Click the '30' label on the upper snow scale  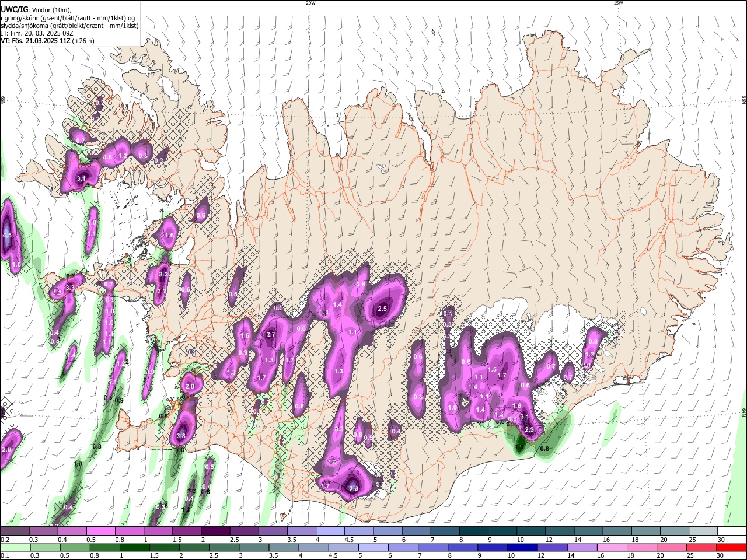coord(722,540)
